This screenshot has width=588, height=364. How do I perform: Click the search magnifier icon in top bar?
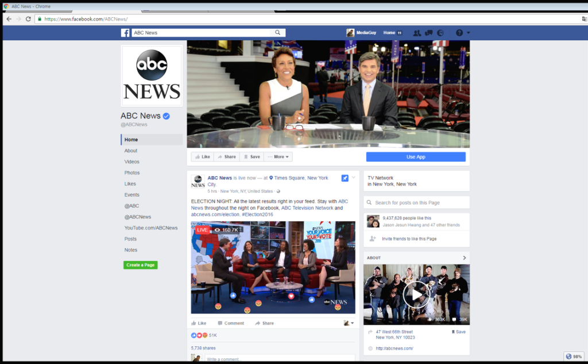[277, 33]
